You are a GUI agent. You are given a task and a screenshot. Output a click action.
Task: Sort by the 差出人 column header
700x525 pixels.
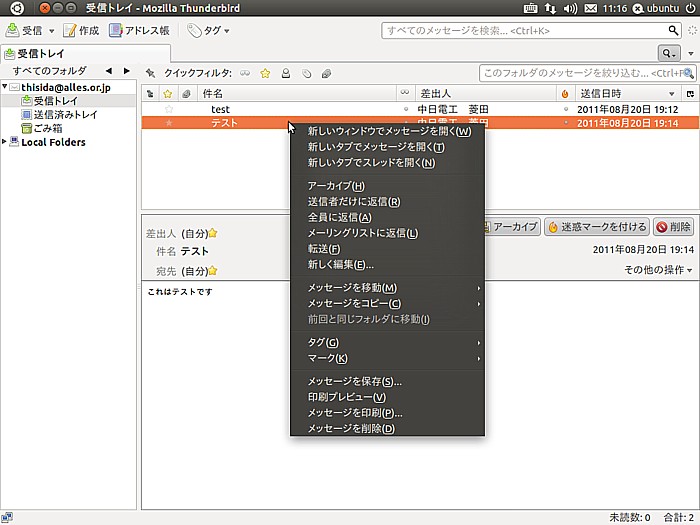(x=486, y=94)
